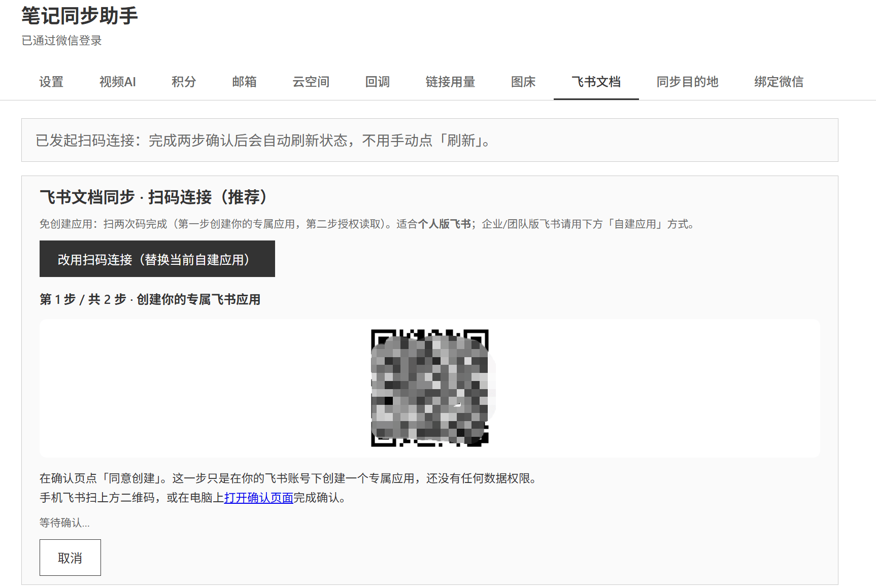
Task: Switch to the 图床 tab
Action: [x=523, y=82]
